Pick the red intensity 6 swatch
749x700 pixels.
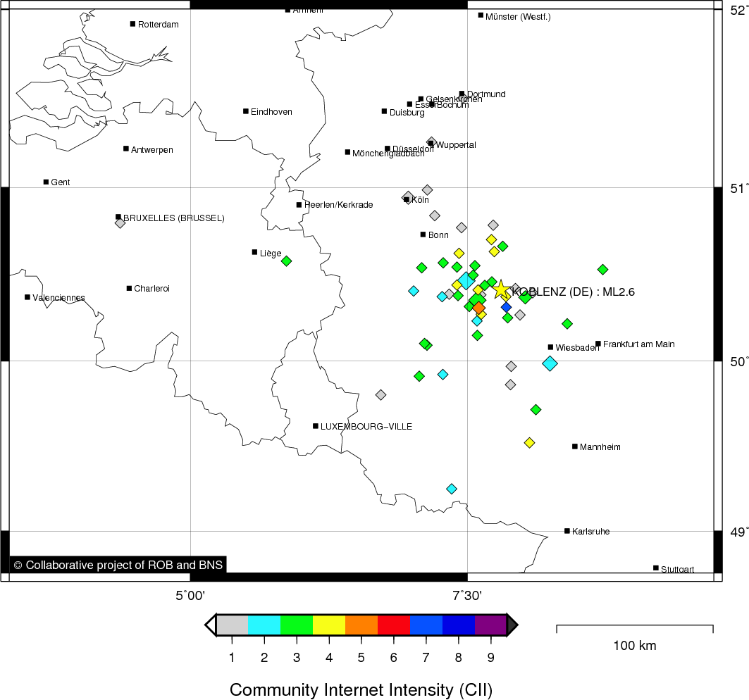(x=393, y=625)
